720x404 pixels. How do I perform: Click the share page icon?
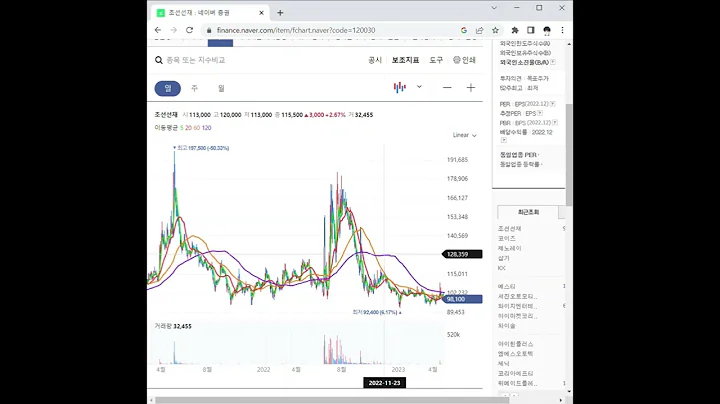click(479, 30)
